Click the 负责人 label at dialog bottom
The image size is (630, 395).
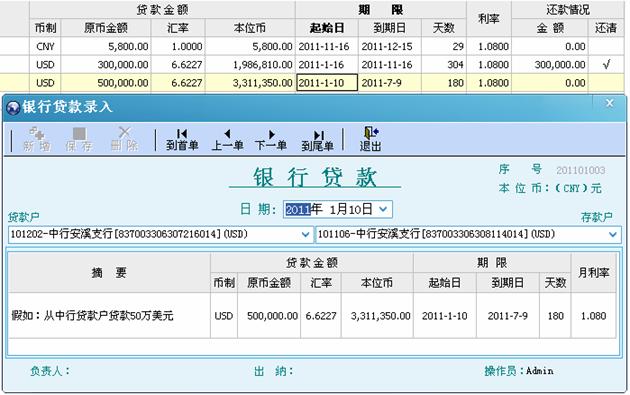pos(50,370)
